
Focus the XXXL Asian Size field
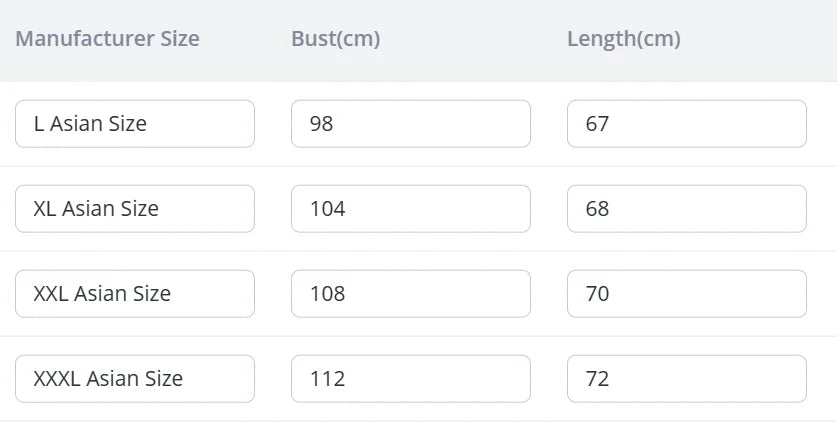coord(135,379)
